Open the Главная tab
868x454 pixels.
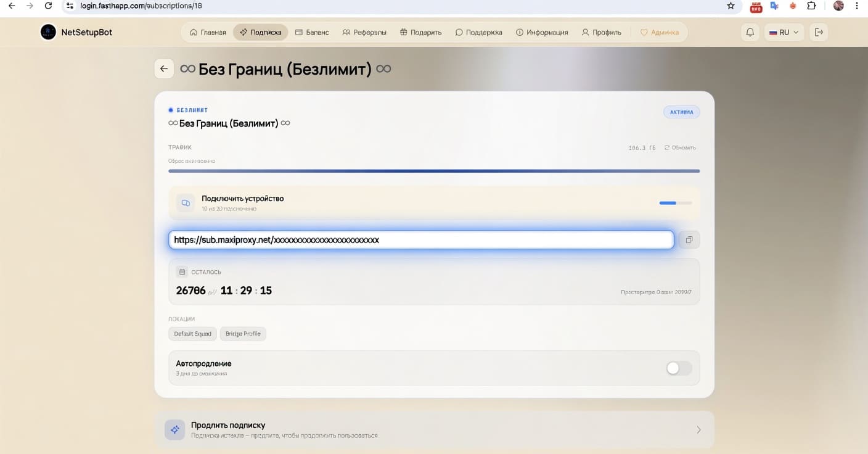[208, 32]
